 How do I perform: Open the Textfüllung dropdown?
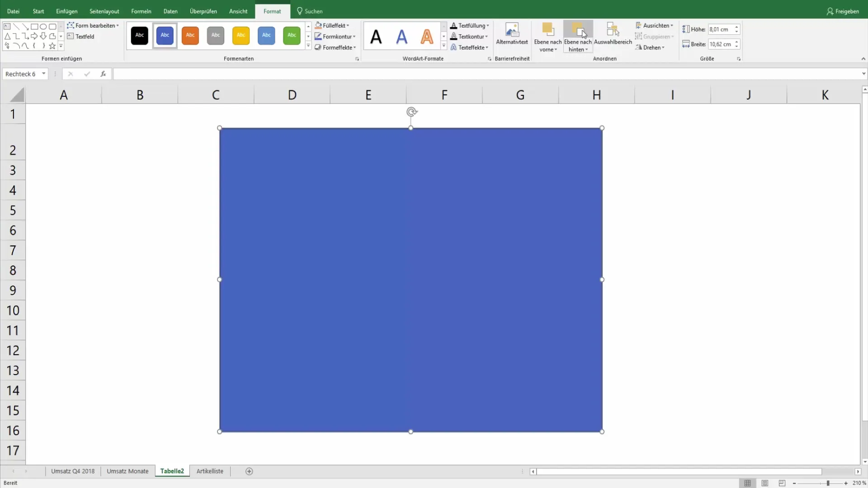coord(470,25)
